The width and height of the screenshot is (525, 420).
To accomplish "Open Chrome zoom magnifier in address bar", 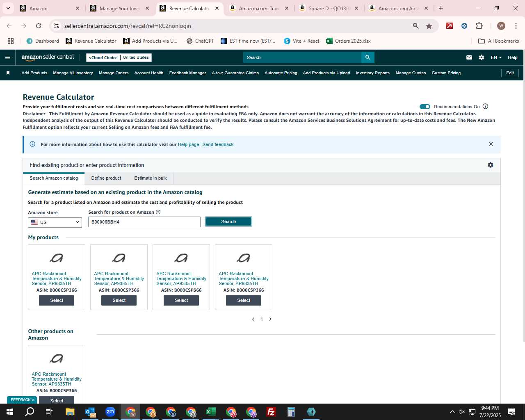I will pos(416,26).
